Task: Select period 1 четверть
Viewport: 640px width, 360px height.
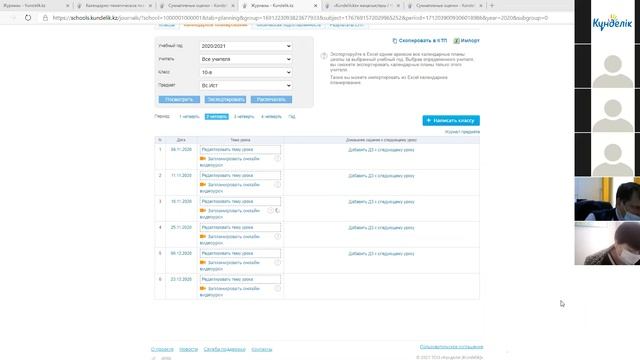Action: coord(189,117)
